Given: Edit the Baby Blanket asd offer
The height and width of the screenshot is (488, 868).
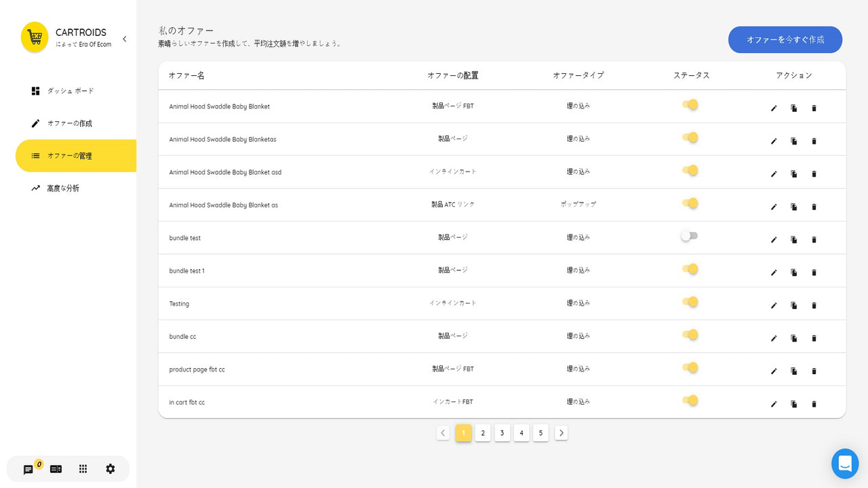Looking at the screenshot, I should tap(774, 174).
